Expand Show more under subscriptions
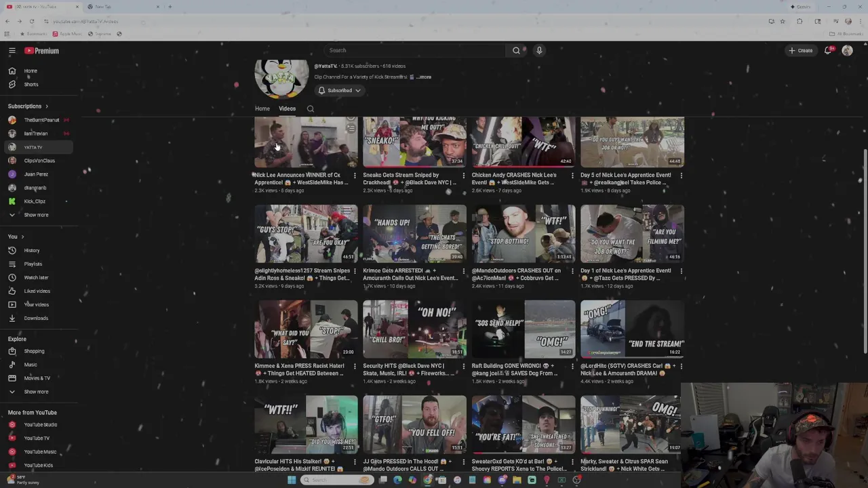868x488 pixels. pos(36,215)
